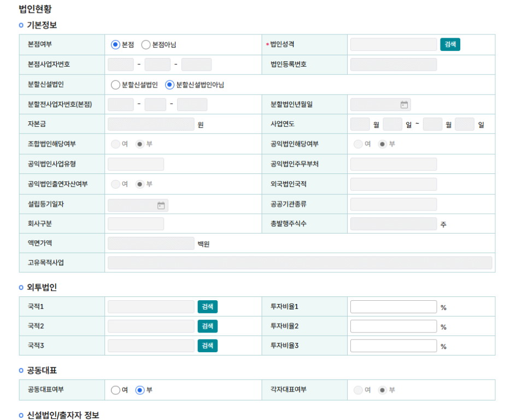Screen dimensions: 528x420
Task: Click the 외국법인국적 field
Action: tap(394, 184)
